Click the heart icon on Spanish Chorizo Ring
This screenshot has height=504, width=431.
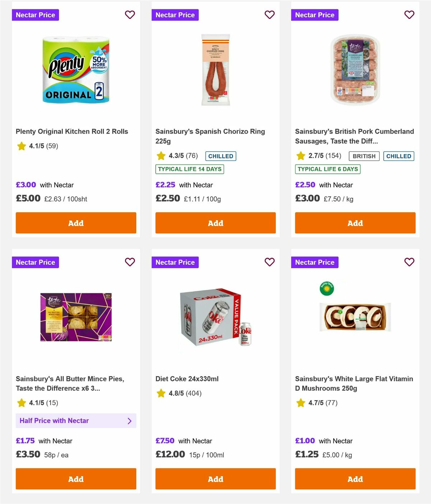tap(269, 15)
